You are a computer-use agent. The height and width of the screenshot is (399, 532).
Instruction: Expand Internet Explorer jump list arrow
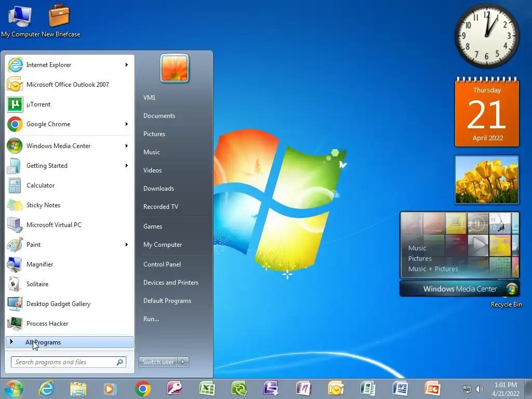click(x=127, y=65)
